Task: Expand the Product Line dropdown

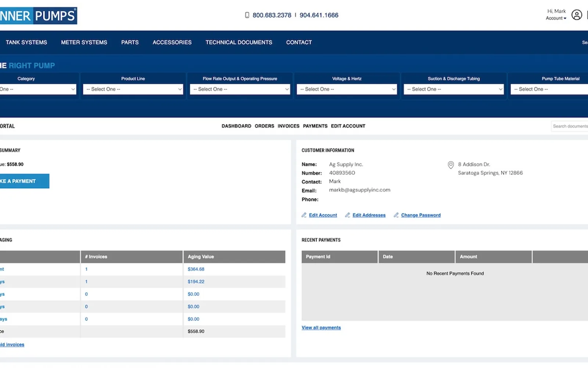Action: pyautogui.click(x=133, y=89)
